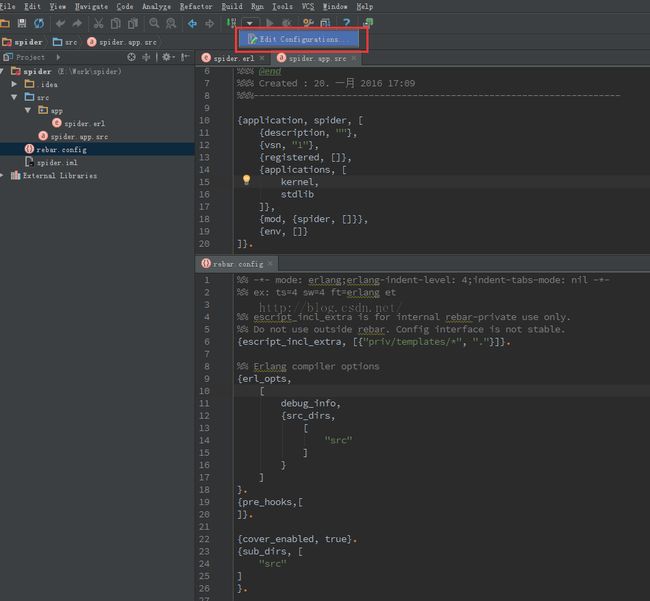Switch to spider.erl editor tab
This screenshot has height=601, width=650.
(233, 58)
